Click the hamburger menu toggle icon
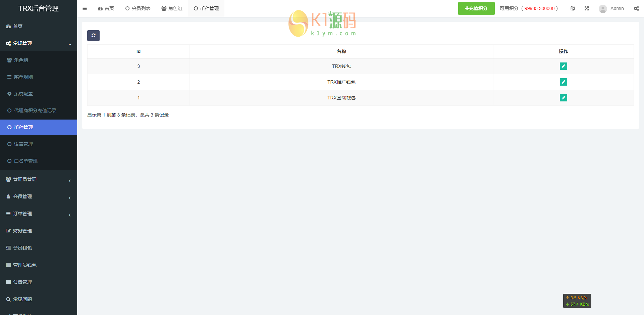Screen dimensions: 644x315 [85, 8]
